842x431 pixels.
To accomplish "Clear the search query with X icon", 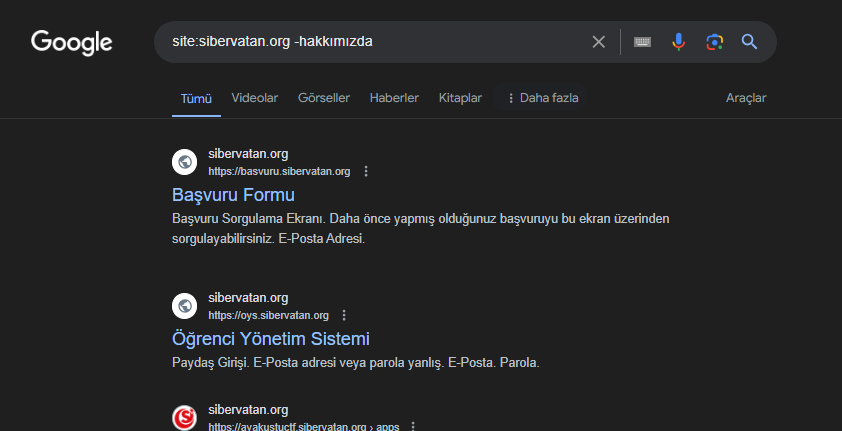I will pyautogui.click(x=599, y=42).
